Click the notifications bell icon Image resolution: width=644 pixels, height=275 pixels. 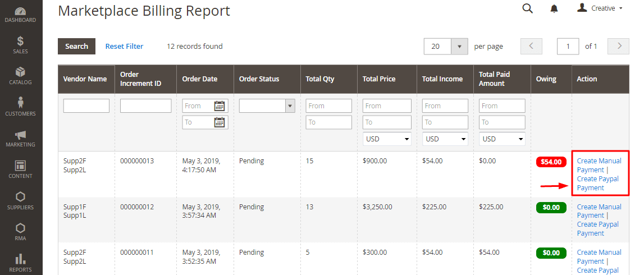pos(554,8)
